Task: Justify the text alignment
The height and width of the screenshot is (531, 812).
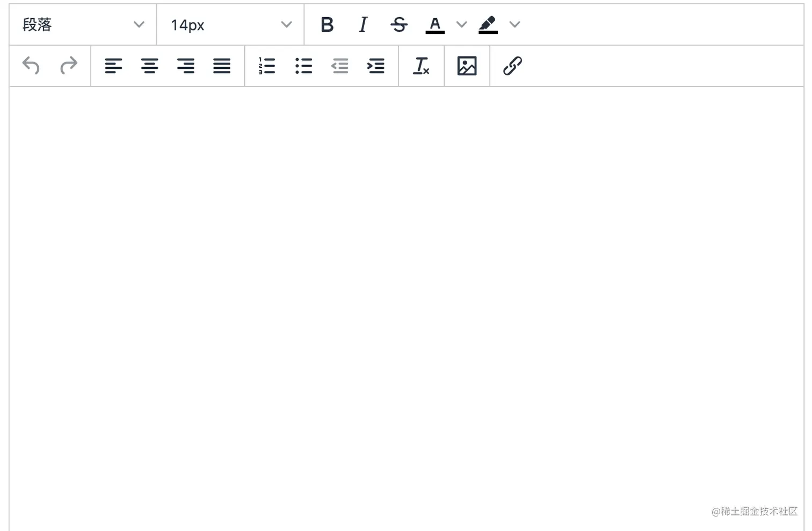Action: click(222, 66)
